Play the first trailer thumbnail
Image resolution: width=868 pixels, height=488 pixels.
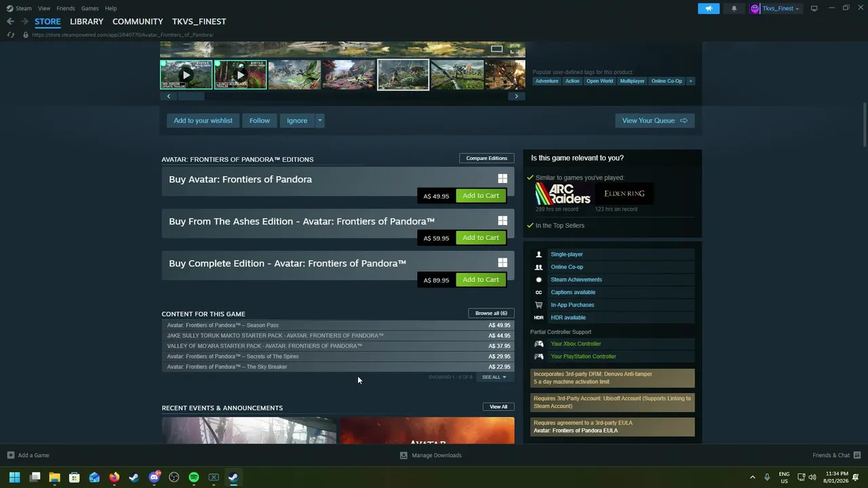186,75
